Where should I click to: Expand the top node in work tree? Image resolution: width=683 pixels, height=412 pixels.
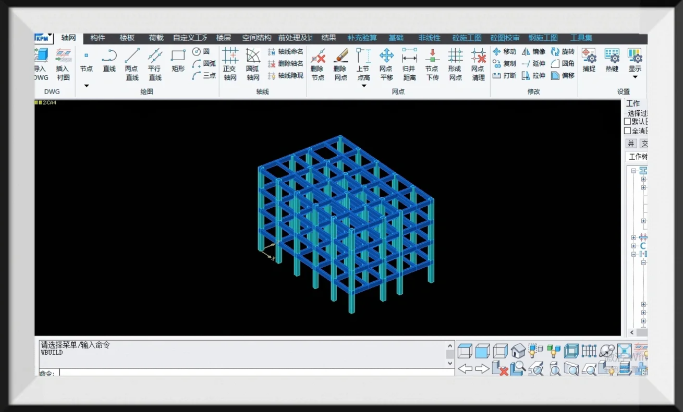633,170
